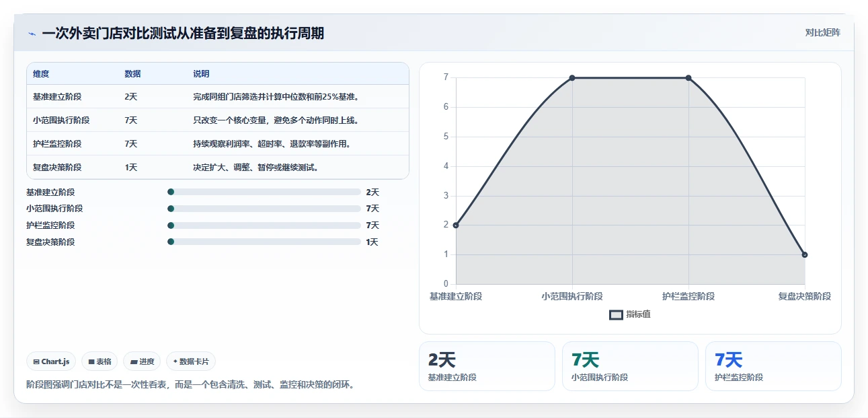Click table description '只改变一个核心变量，避免多个动作同时上线。'
This screenshot has width=868, height=418.
(x=277, y=120)
